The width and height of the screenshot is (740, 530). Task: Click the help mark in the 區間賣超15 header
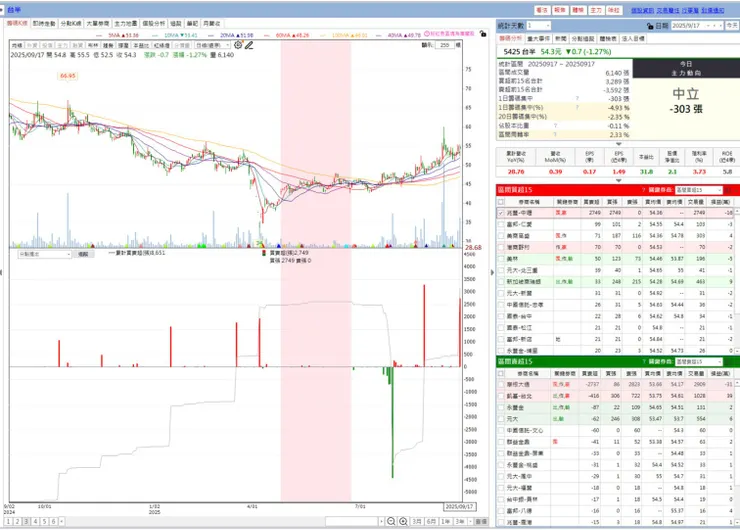tap(643, 362)
